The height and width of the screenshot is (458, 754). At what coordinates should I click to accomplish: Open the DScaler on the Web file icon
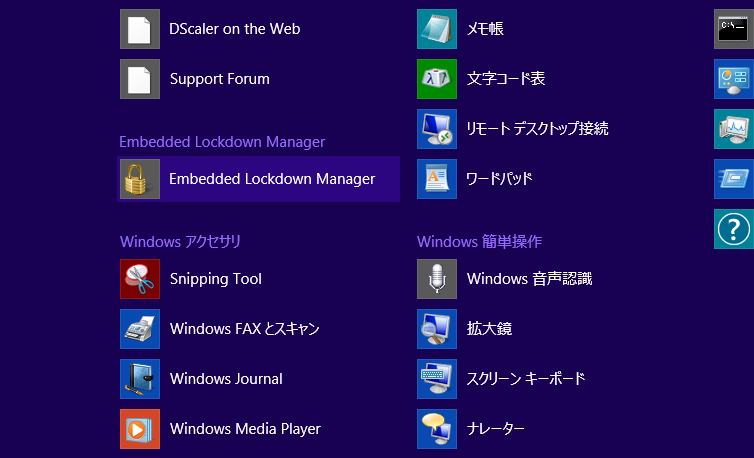(140, 29)
